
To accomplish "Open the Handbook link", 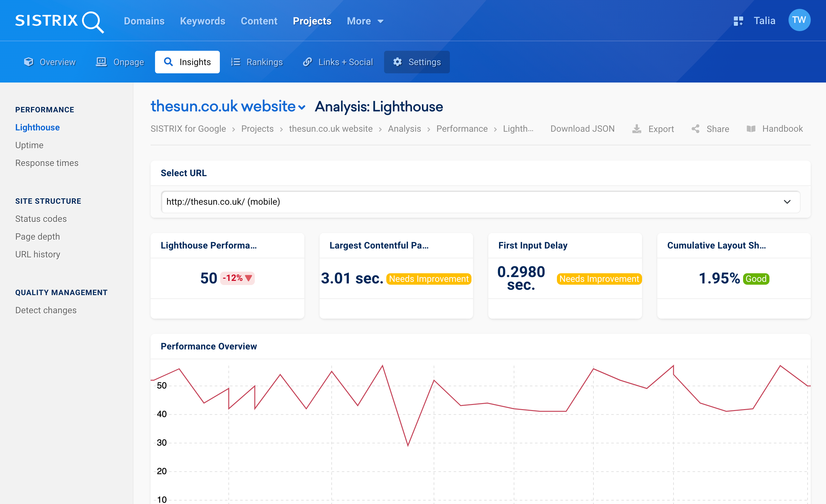I will coord(782,129).
